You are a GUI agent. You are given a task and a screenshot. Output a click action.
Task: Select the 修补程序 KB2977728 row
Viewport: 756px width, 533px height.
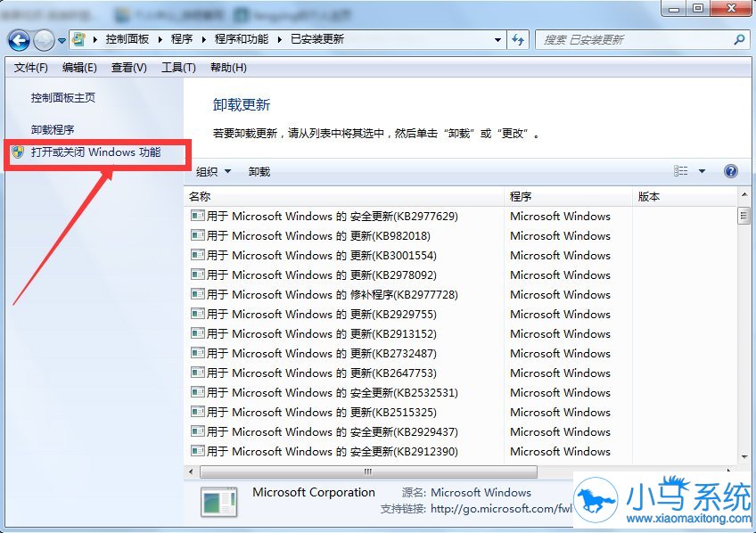click(462, 294)
